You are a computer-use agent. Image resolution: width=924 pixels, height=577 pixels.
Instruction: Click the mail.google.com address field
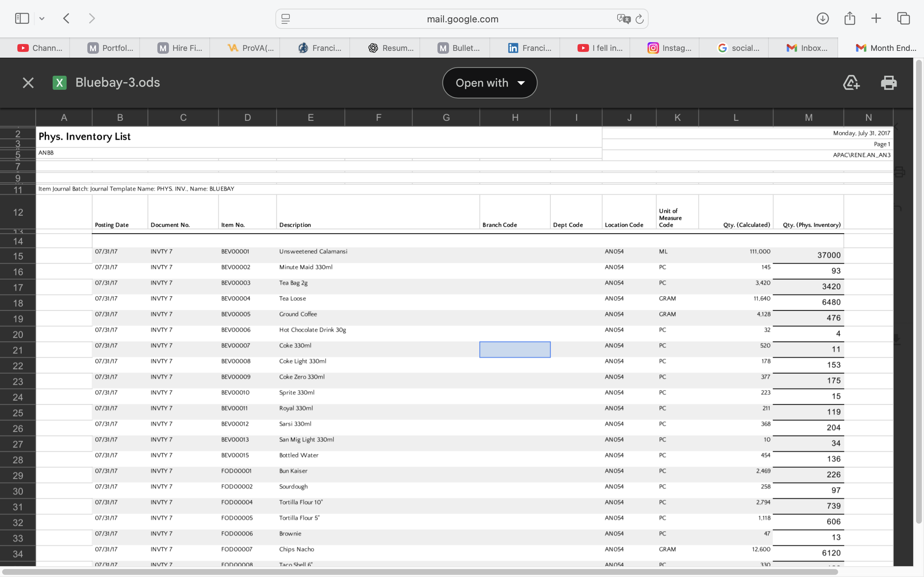[x=462, y=19]
